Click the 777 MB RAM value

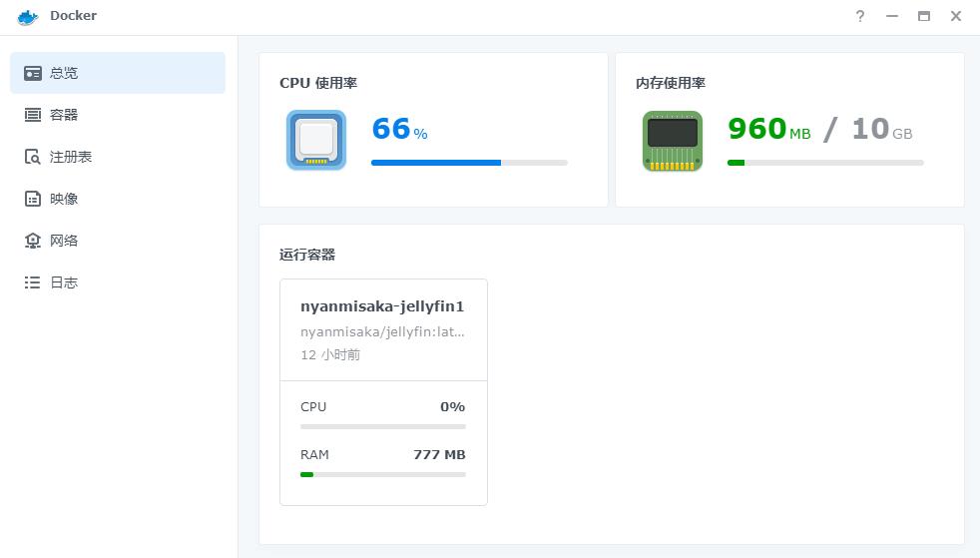click(439, 455)
